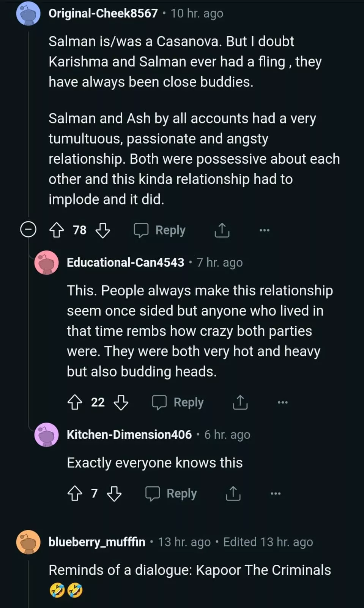Open blueberry_mufffin's avatar
364x608 pixels.
[x=28, y=542]
